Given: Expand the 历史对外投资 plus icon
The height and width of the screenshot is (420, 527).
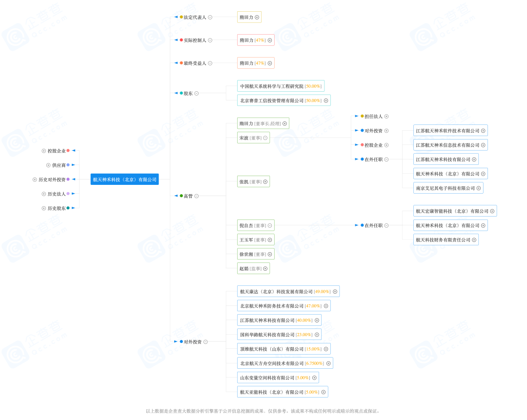Looking at the screenshot, I should [35, 180].
